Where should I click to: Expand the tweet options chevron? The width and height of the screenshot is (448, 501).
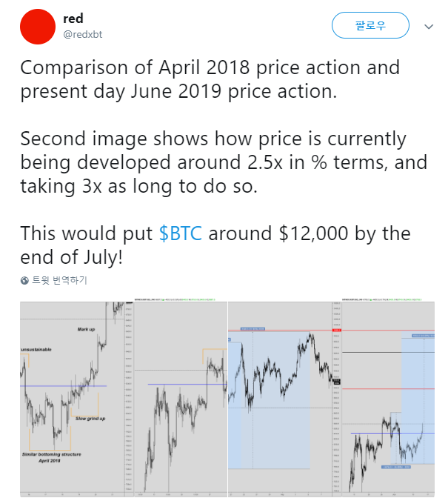click(429, 27)
